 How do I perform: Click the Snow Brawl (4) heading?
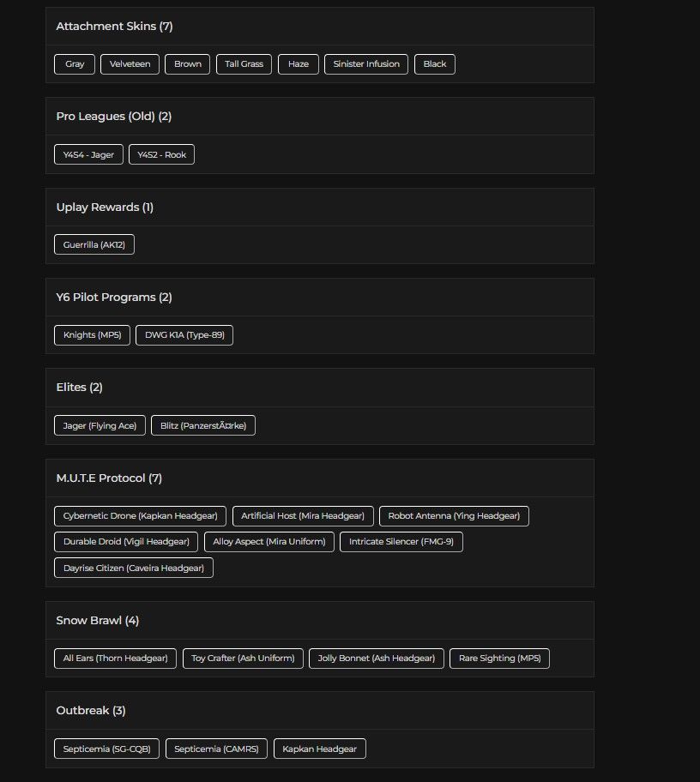(x=97, y=621)
